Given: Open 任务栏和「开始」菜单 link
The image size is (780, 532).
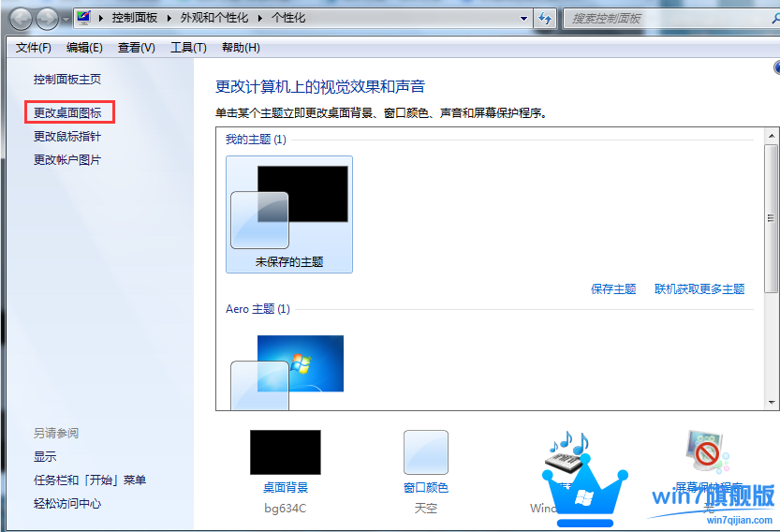Looking at the screenshot, I should 90,480.
